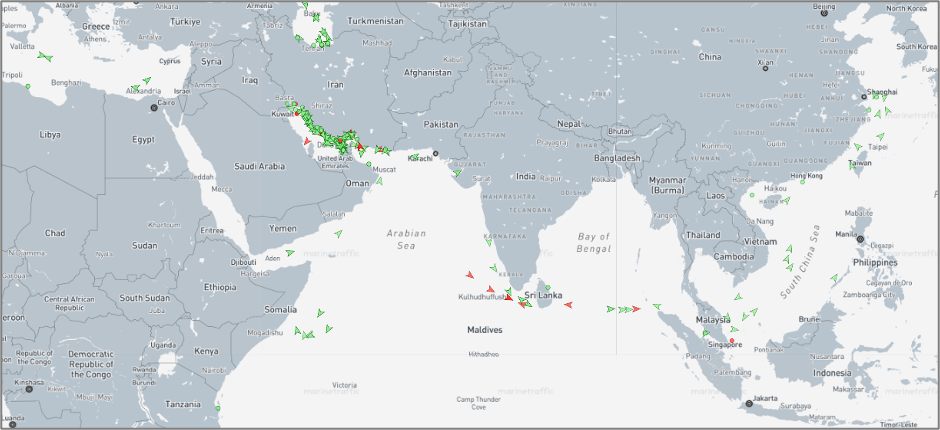Screen dimensions: 940x430
Task: Click the green circle marker near Tripoli
Action: coord(28,86)
